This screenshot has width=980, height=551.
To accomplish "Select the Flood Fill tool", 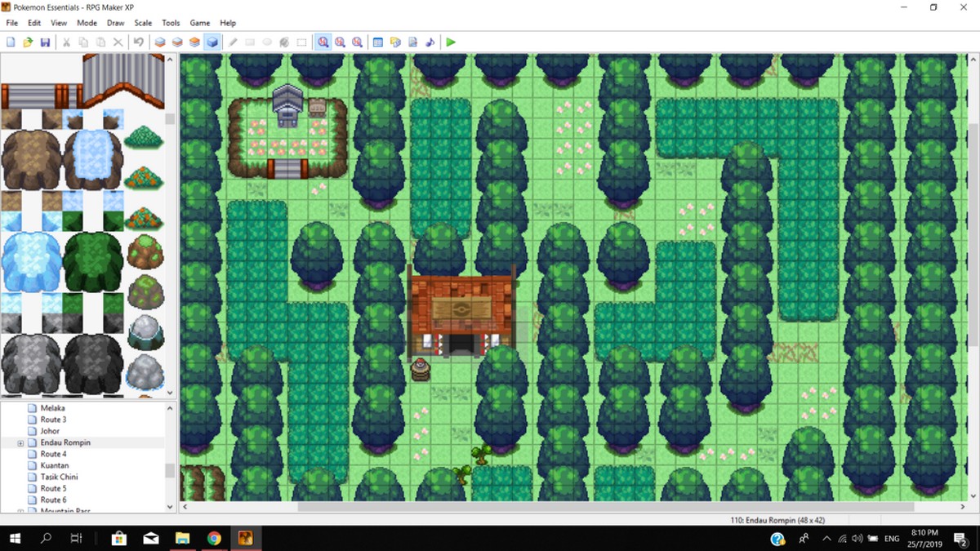I will 284,42.
